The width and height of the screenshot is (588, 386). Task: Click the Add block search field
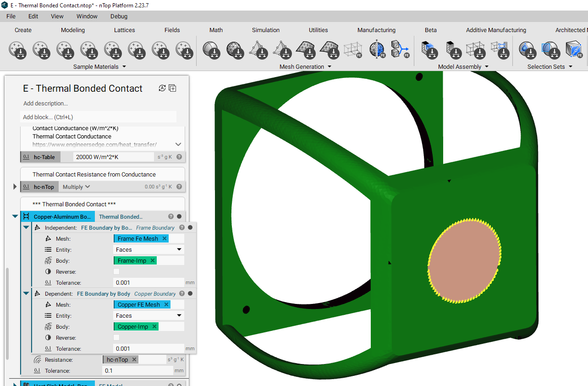point(99,117)
